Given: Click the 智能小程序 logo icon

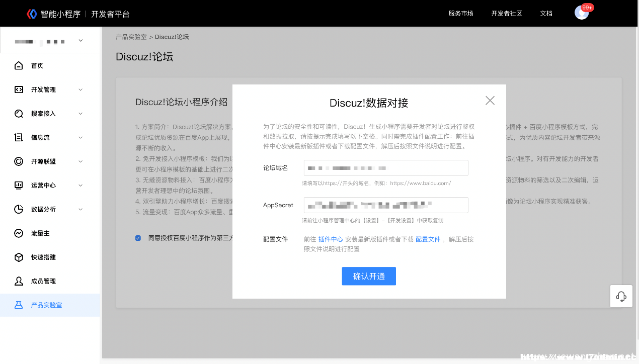Looking at the screenshot, I should (32, 14).
